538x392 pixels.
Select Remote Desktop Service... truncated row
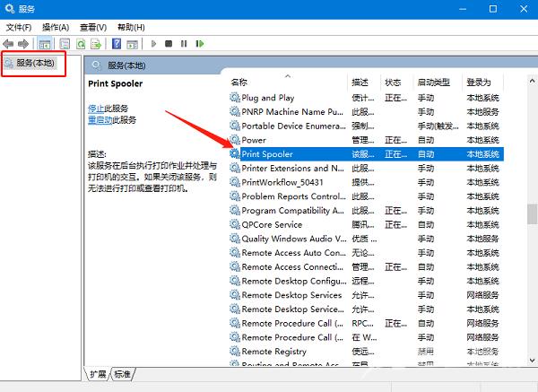coord(366,309)
